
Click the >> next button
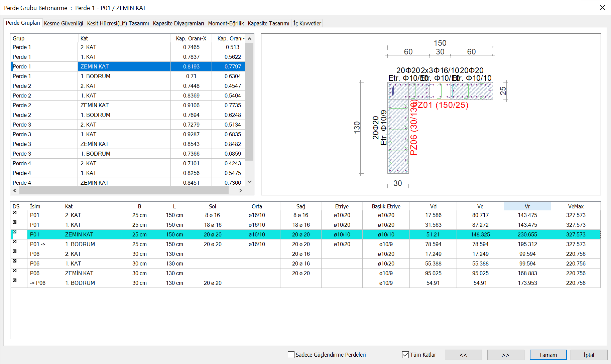tap(506, 355)
